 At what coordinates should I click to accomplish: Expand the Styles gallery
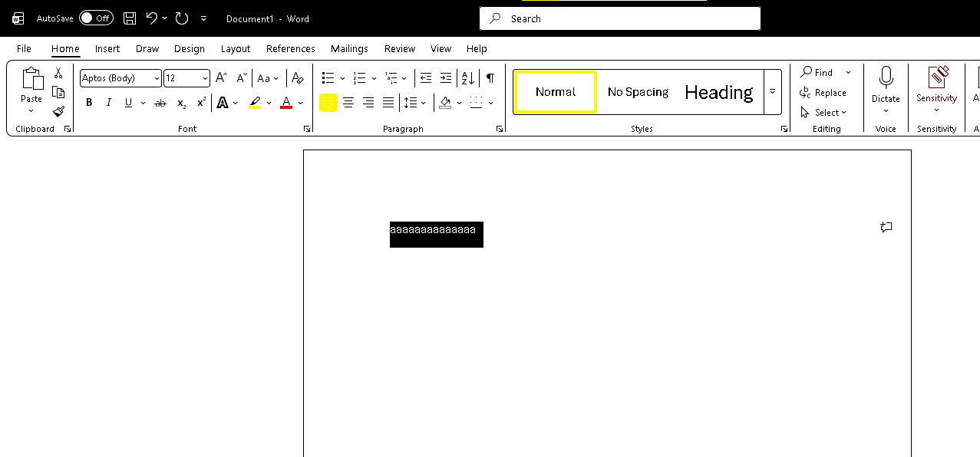pyautogui.click(x=772, y=91)
